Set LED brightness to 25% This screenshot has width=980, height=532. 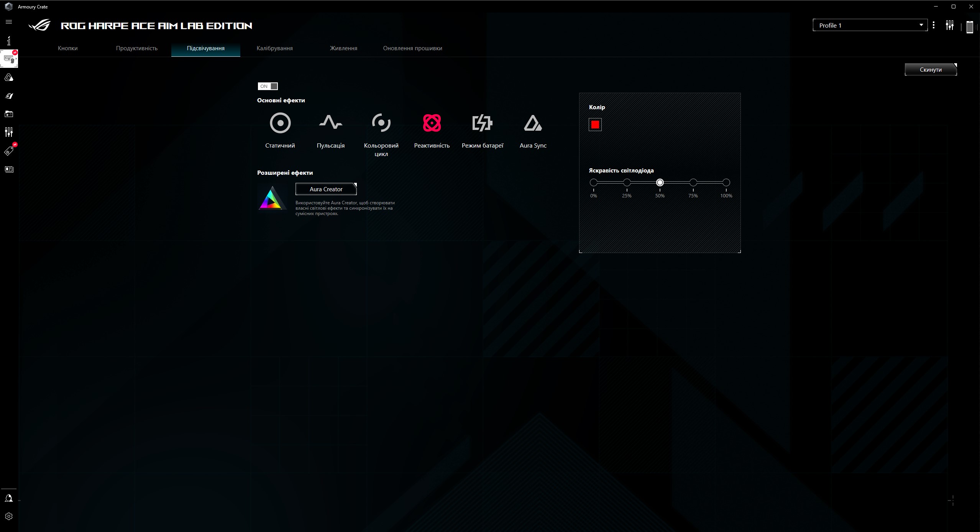point(627,182)
